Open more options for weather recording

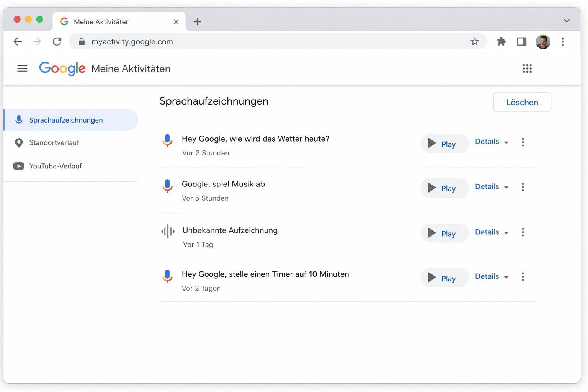tap(523, 142)
